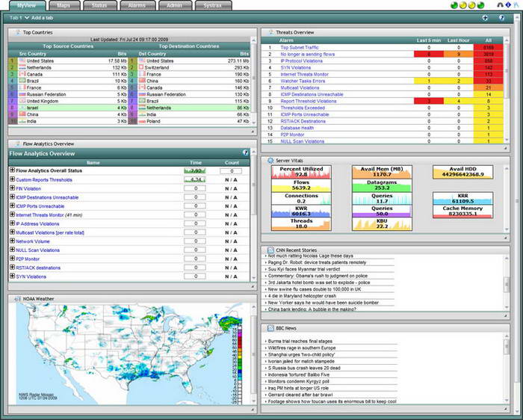523x420 pixels.
Task: Click the resize corner of Threats Overview panel
Action: (x=505, y=148)
